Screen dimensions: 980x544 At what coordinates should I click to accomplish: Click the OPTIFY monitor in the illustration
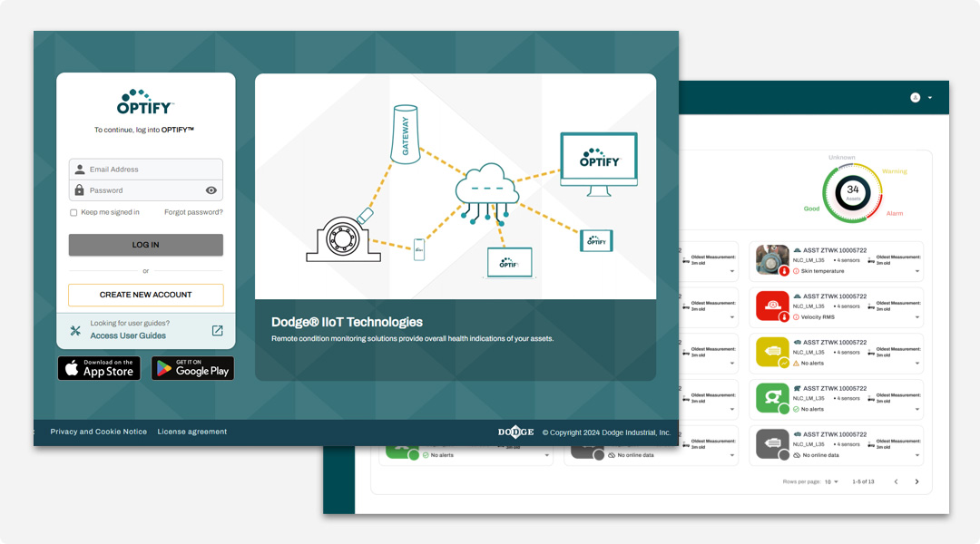[599, 164]
